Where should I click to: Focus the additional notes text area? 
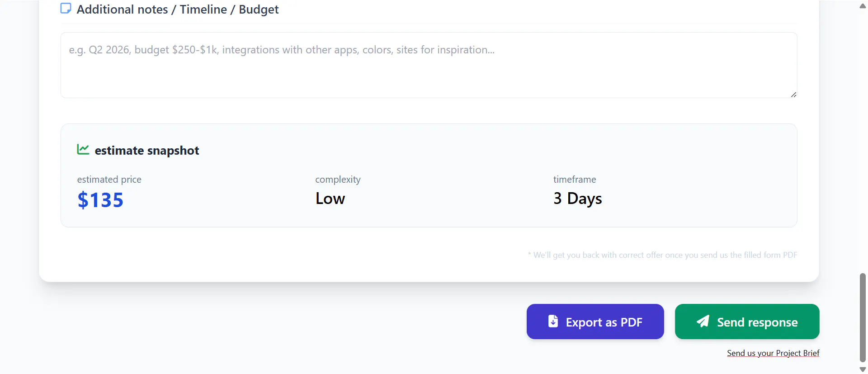(x=429, y=65)
